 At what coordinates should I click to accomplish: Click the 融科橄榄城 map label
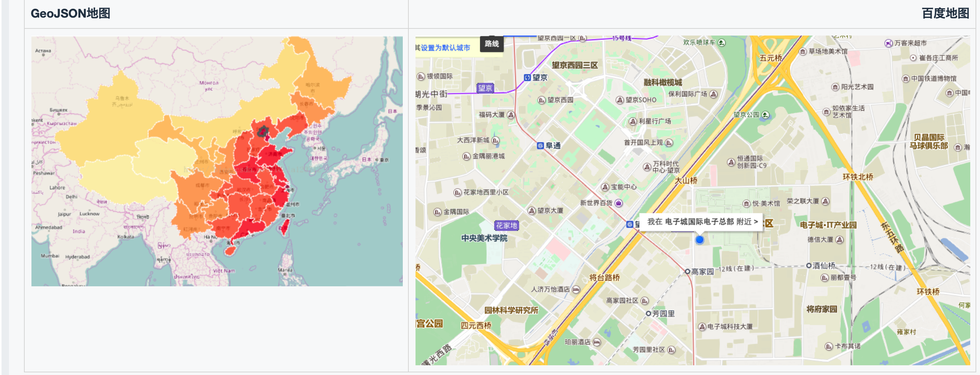[662, 82]
